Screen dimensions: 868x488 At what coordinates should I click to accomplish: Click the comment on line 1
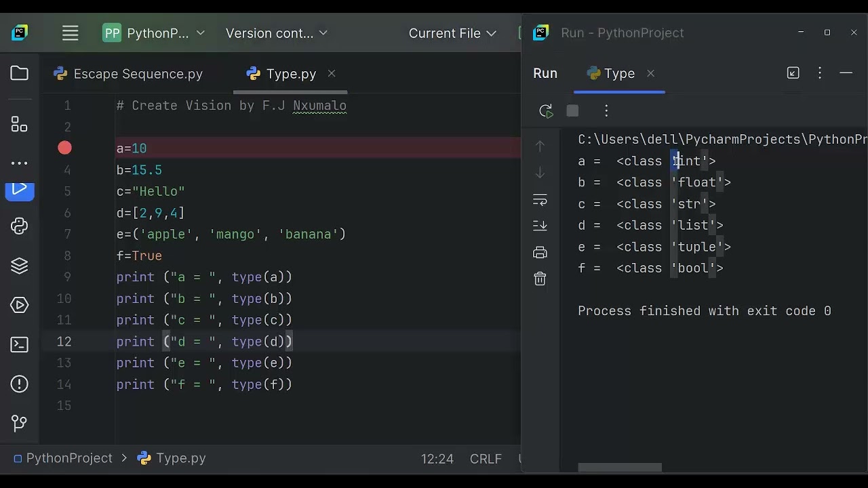click(x=231, y=106)
